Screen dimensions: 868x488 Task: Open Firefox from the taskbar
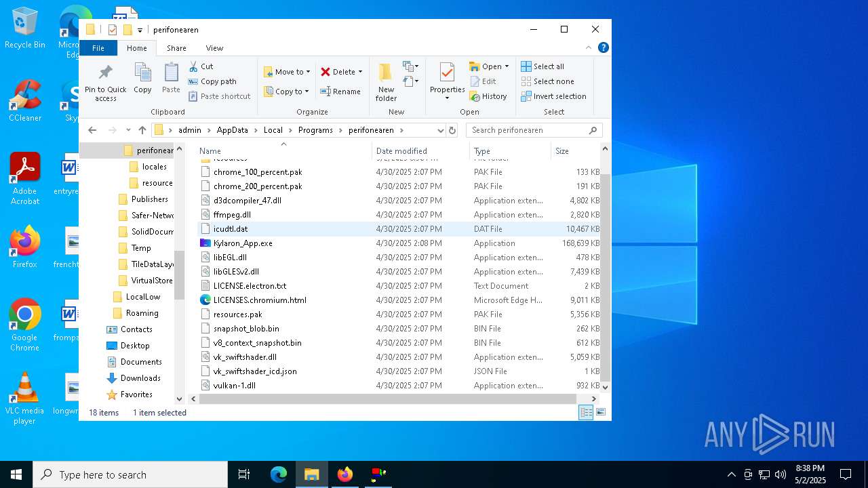[345, 474]
